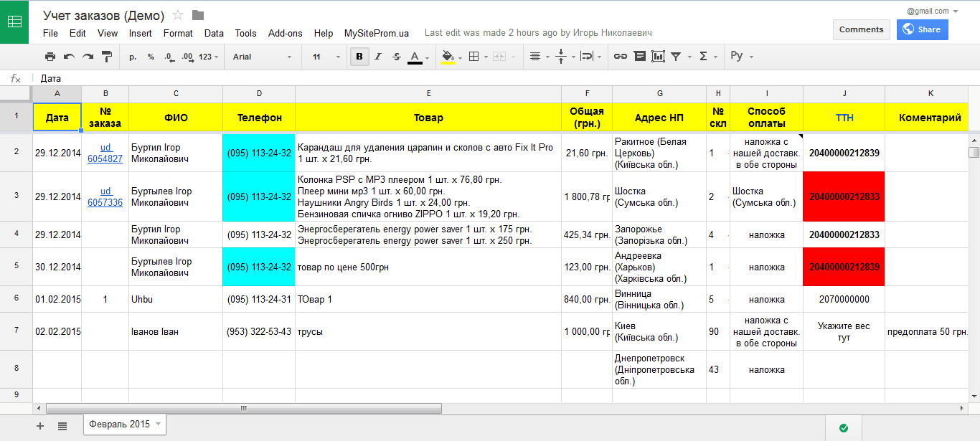Screen dimensions: 980x441
Task: Select the cell with 2070000000
Action: pos(844,299)
